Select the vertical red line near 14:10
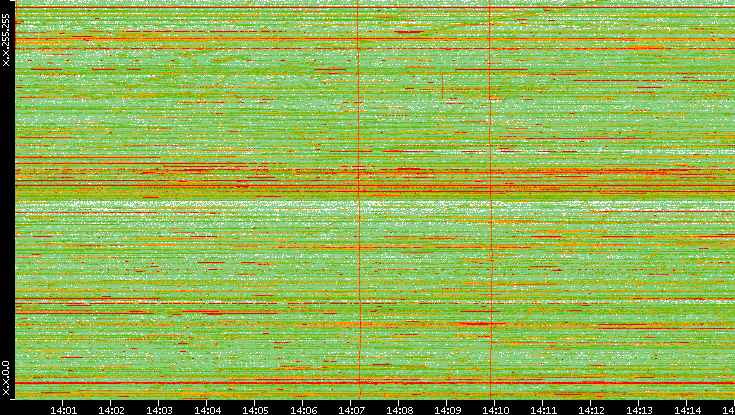735x415 pixels. click(491, 199)
